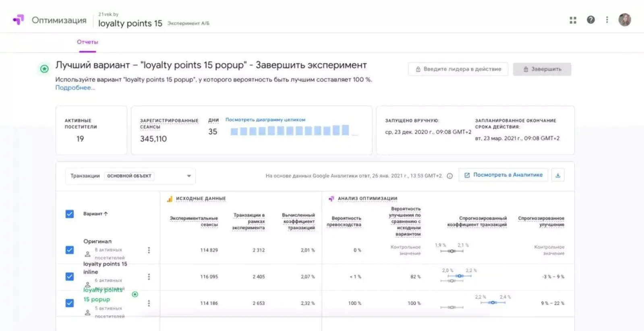Viewport: 644px width, 331px height.
Task: Select the 9 % – 22 % improvement cell
Action: [x=553, y=303]
